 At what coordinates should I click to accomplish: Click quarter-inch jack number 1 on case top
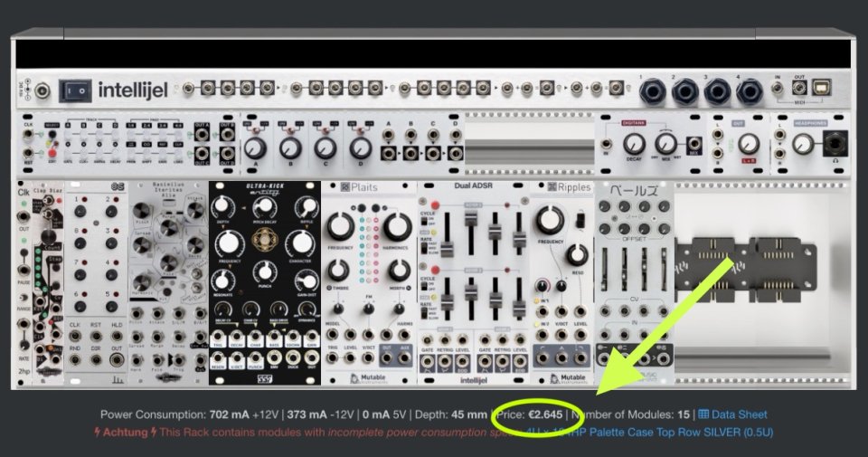click(652, 92)
